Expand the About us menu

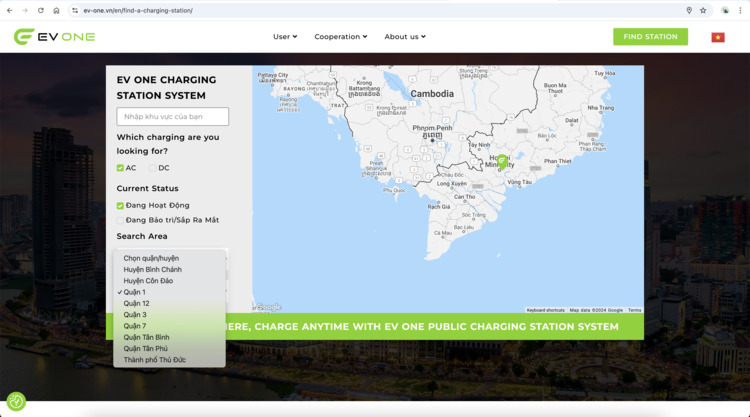point(405,37)
